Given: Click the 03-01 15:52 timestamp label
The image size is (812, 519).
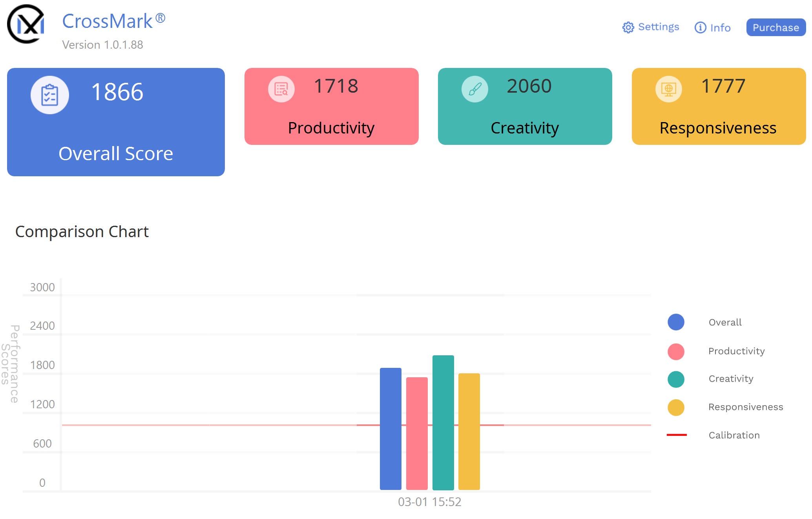Looking at the screenshot, I should 430,502.
